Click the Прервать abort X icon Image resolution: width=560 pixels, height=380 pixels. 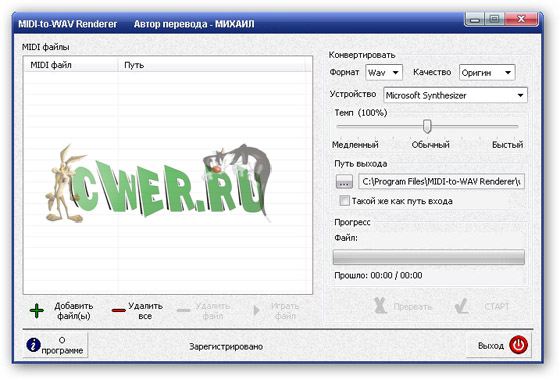(x=380, y=306)
